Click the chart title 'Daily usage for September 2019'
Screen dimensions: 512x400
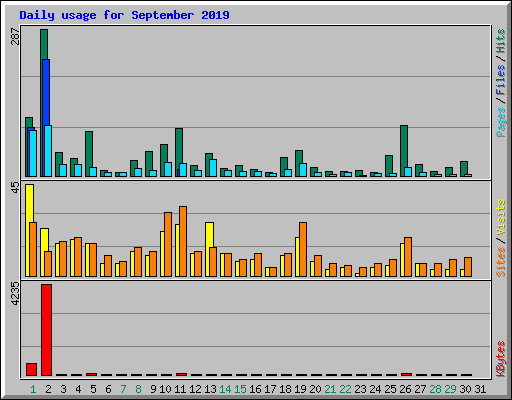(x=124, y=15)
